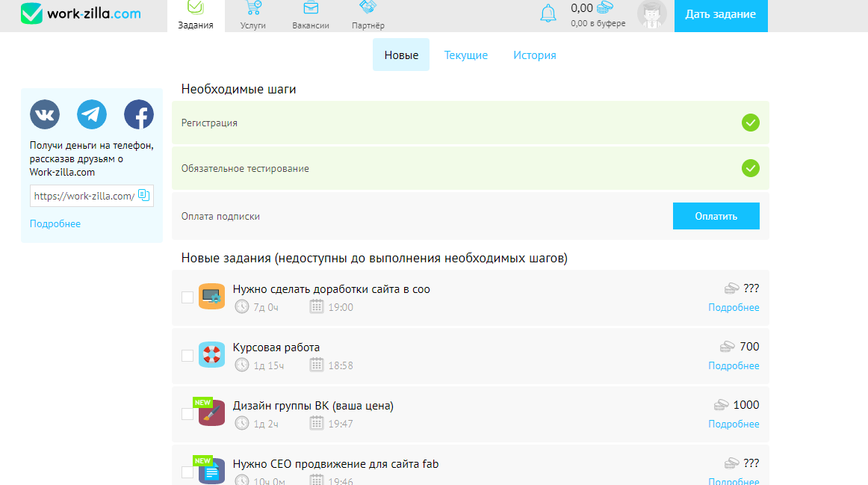Screen dimensions: 868x485
Task: Open Подробнее for Курсовая работа
Action: 734,365
